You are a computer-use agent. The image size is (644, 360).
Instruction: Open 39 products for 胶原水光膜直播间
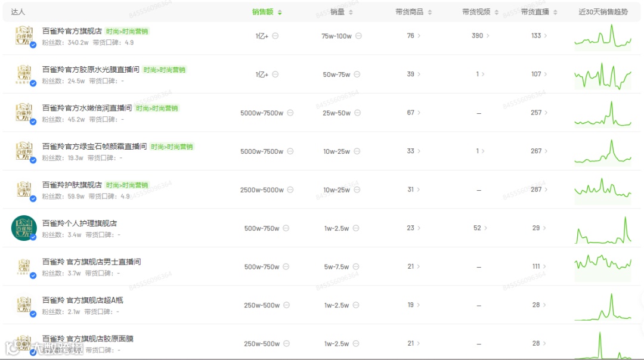pos(414,75)
